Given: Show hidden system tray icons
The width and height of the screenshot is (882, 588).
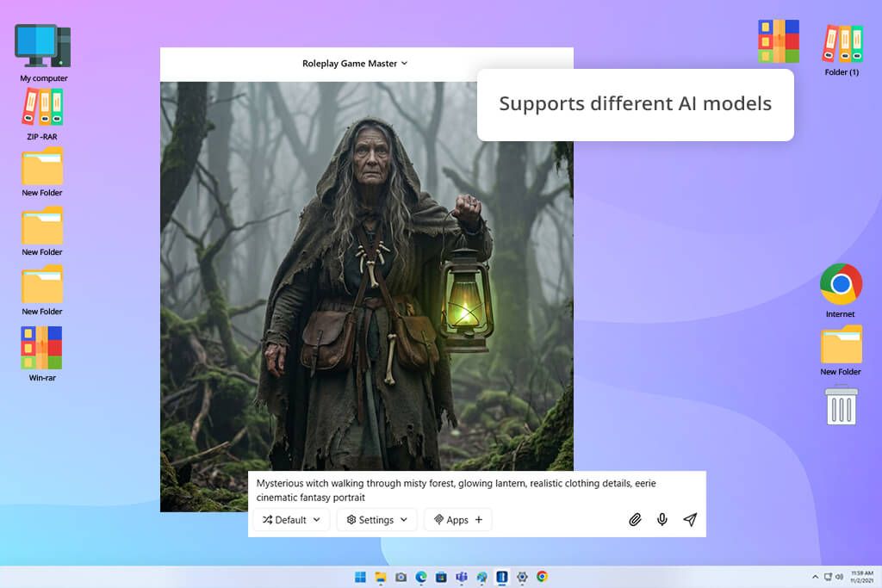Looking at the screenshot, I should point(815,577).
